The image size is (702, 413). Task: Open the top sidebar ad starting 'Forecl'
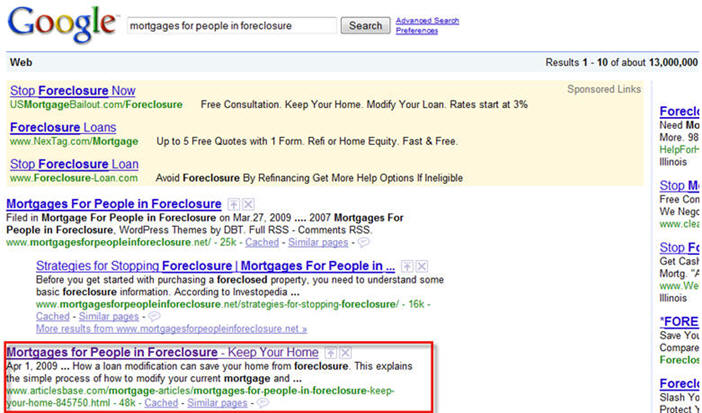[679, 111]
